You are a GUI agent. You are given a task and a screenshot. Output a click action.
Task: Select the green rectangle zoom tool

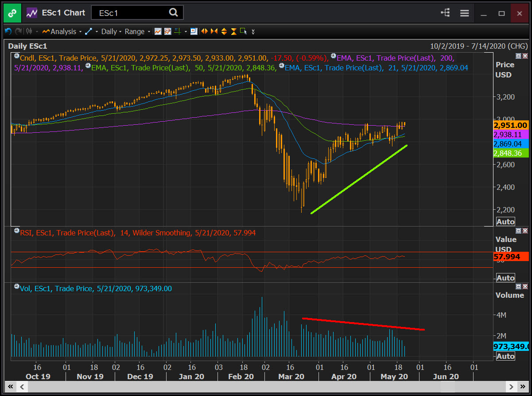pos(243,31)
